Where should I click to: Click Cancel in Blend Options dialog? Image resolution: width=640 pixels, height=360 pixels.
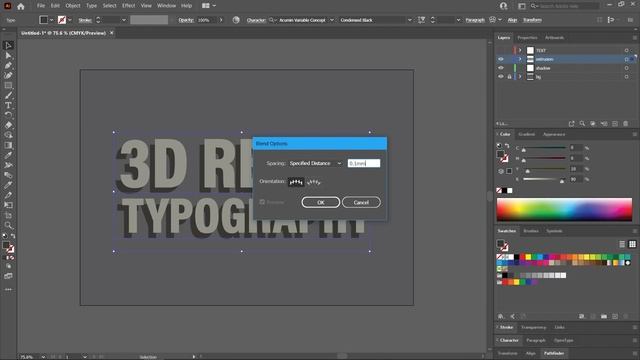[x=361, y=202]
